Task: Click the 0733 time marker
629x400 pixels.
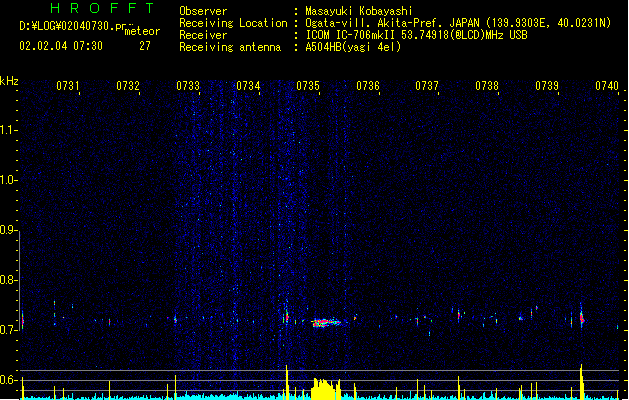Action: [x=188, y=86]
